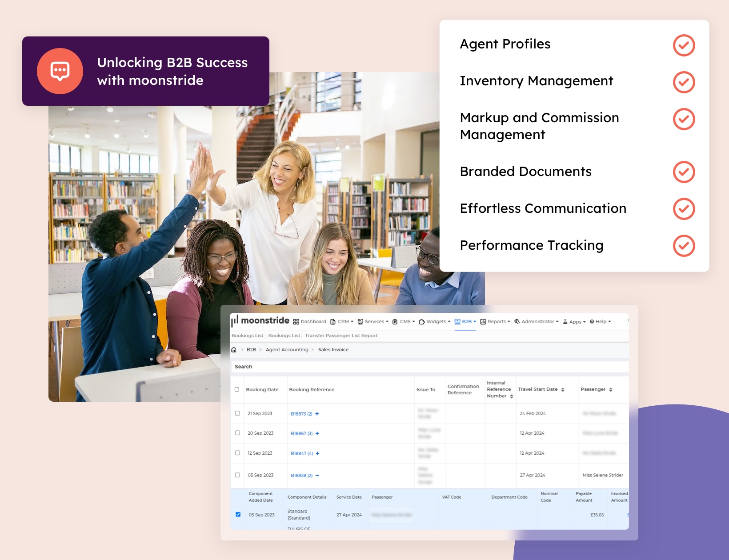
Task: Open the B2B dropdown menu
Action: [x=465, y=322]
